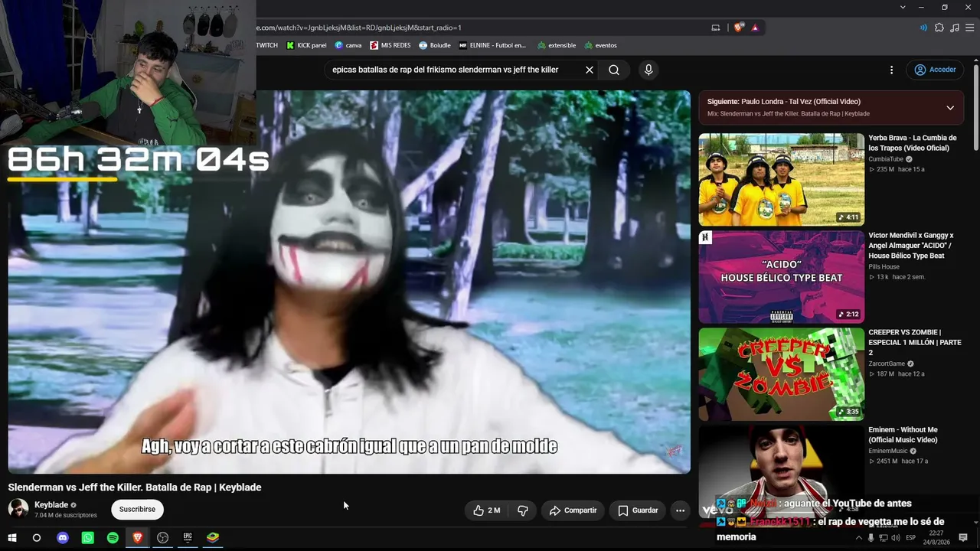
Task: Click the browser address bar URL
Action: click(359, 28)
